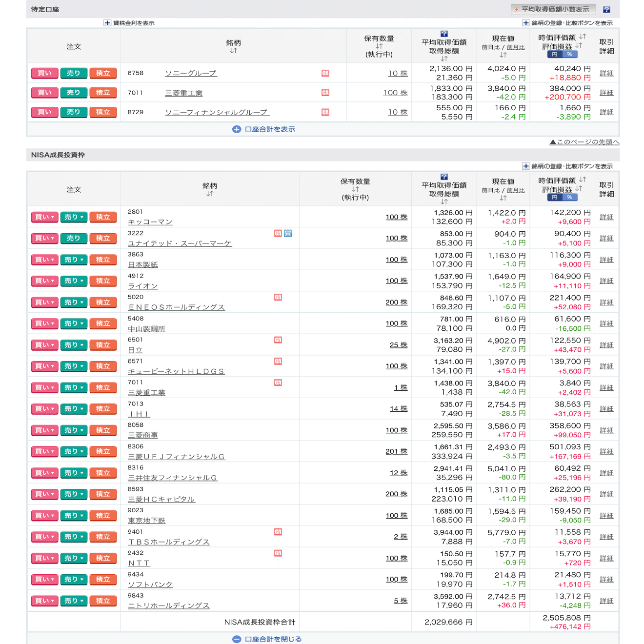The width and height of the screenshot is (644, 644).
Task: Expand 口座合計を表示 under 特定口座
Action: pos(264,129)
